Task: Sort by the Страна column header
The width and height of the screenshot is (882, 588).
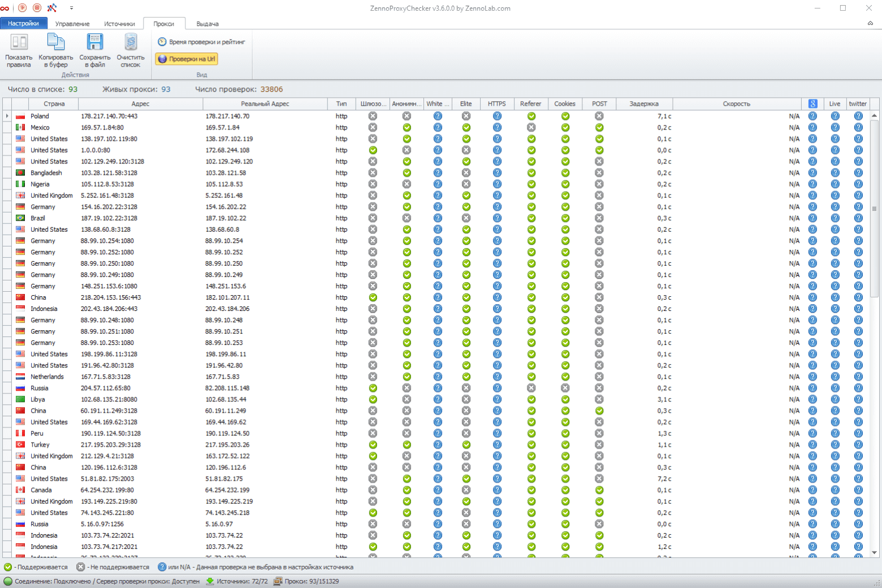Action: point(54,103)
